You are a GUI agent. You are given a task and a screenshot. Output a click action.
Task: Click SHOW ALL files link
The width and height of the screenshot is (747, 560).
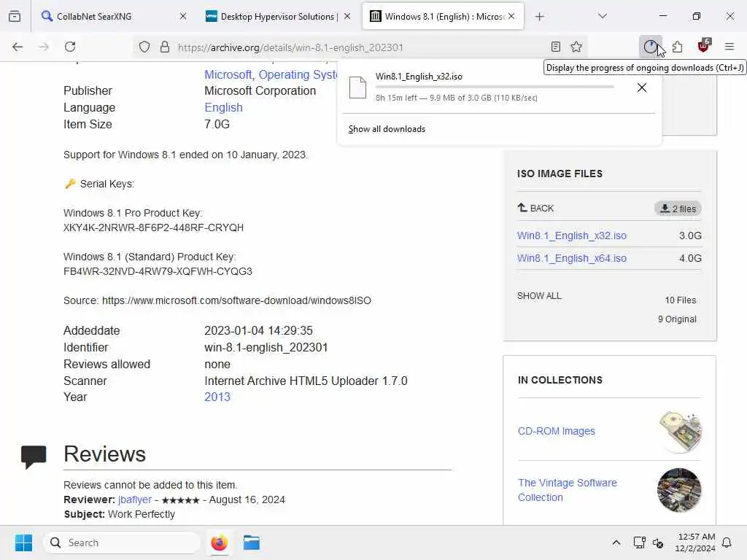click(539, 296)
